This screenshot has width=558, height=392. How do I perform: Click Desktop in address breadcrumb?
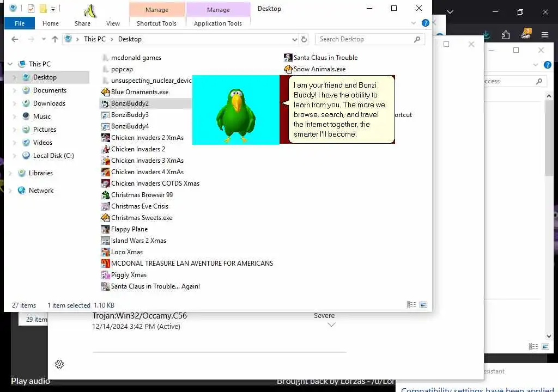point(130,39)
